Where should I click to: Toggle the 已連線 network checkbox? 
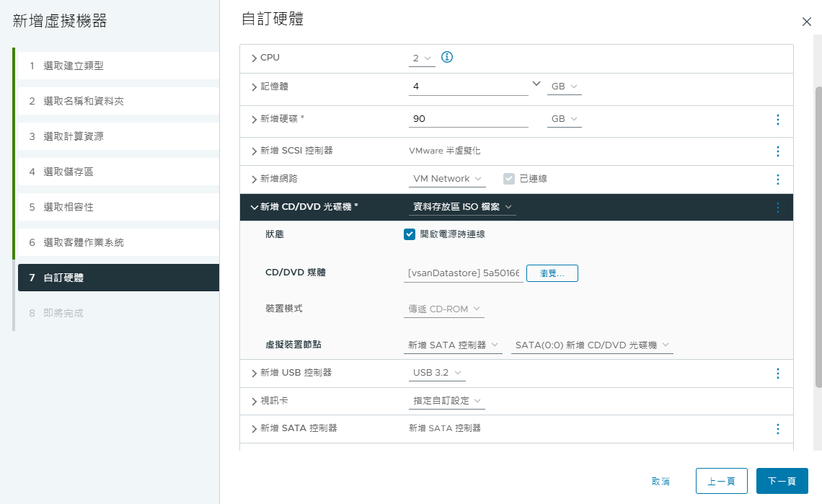tap(508, 179)
